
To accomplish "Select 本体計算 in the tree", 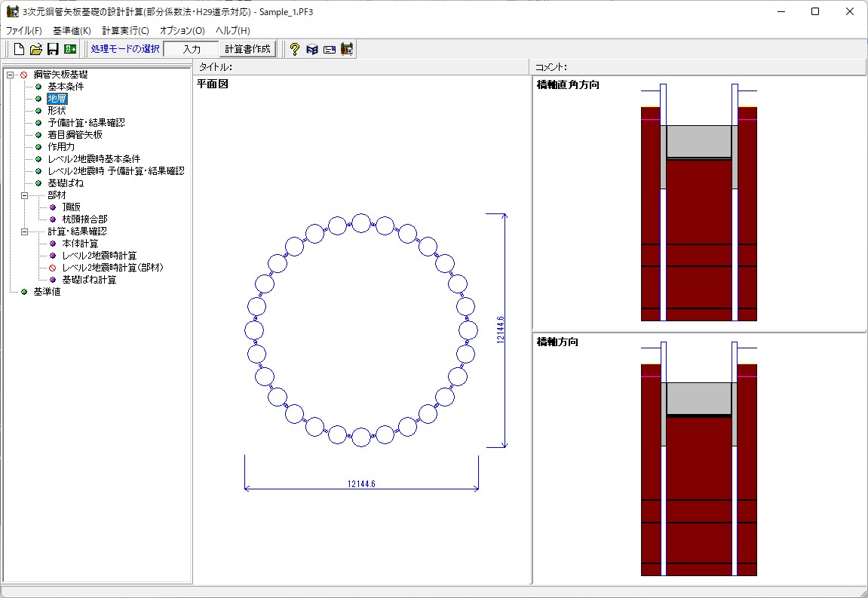I will coord(80,244).
